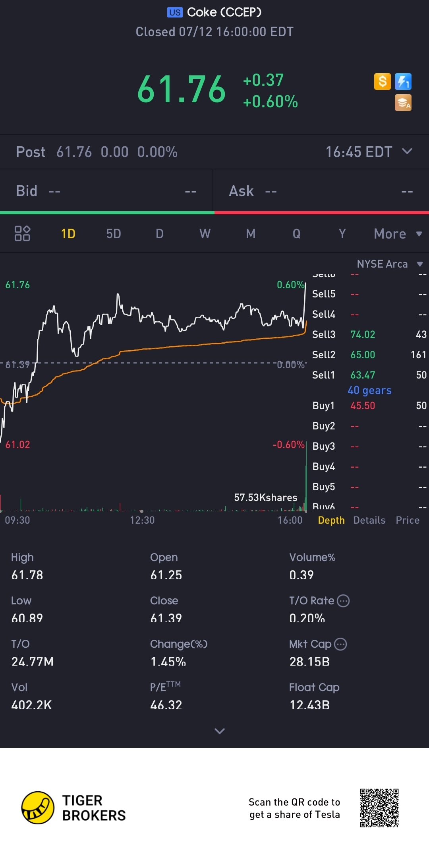Select the Buy1 45.50 order row
Image resolution: width=429 pixels, height=868 pixels.
tap(369, 406)
